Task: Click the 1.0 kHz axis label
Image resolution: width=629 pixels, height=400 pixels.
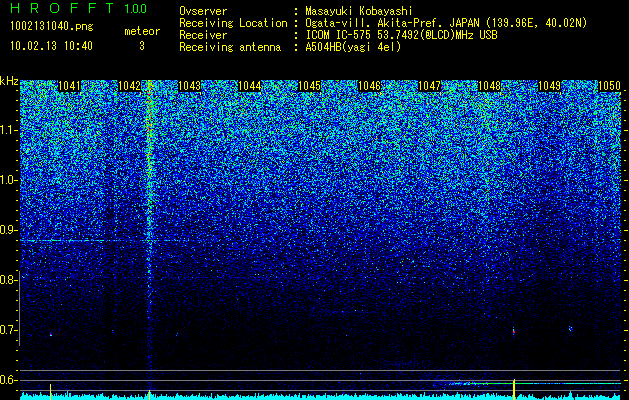Action: click(9, 180)
